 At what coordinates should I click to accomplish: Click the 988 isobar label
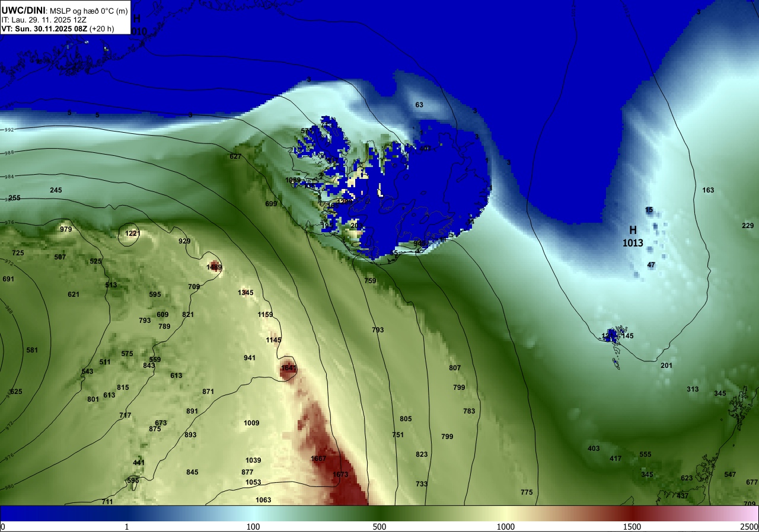click(x=9, y=153)
